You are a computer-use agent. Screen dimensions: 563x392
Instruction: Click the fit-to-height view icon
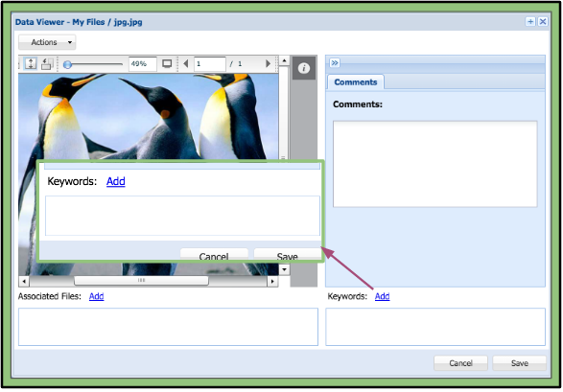31,64
